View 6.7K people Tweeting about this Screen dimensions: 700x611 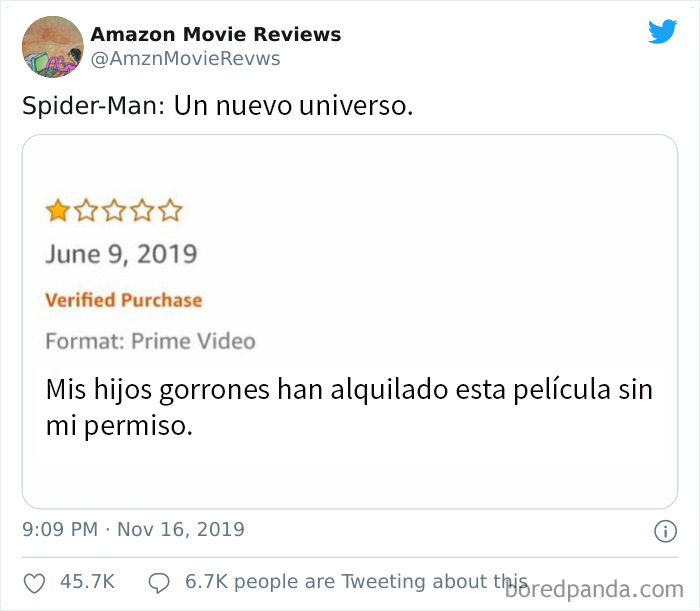356,582
